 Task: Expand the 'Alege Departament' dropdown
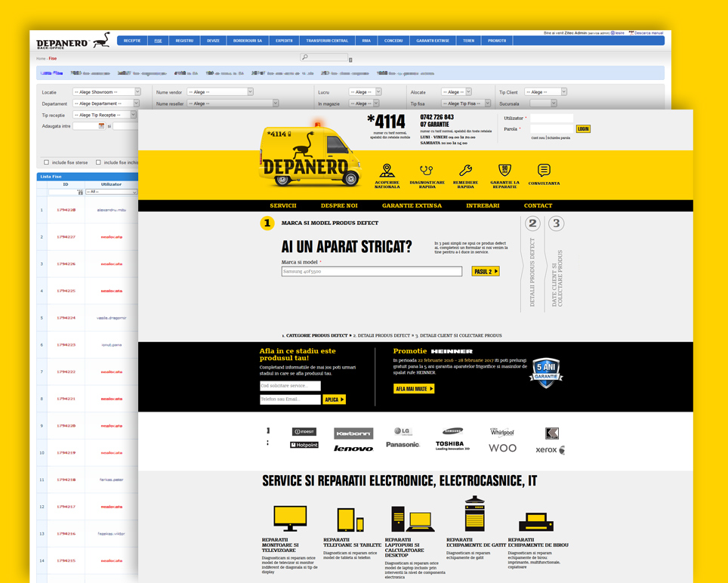pos(106,103)
